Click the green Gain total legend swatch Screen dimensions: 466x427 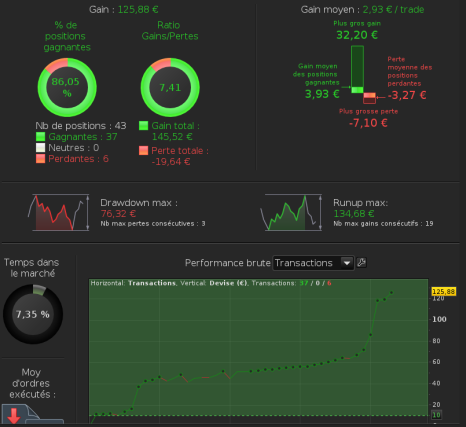[143, 126]
